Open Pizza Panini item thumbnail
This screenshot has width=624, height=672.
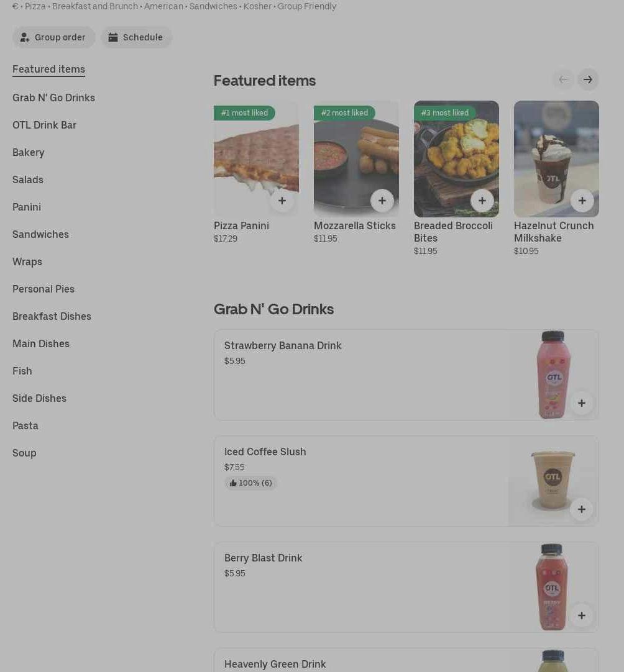[256, 158]
